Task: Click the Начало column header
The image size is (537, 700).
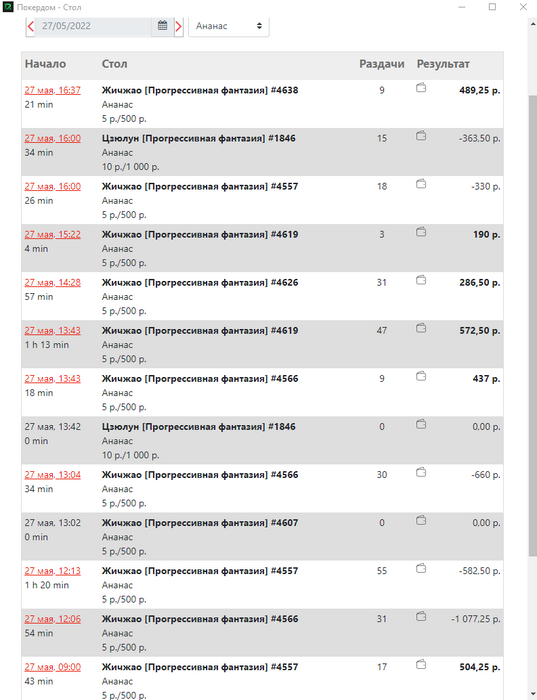Action: click(45, 64)
